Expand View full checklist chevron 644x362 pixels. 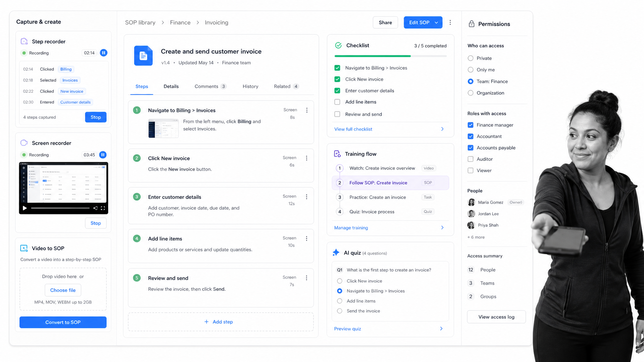[x=442, y=129]
